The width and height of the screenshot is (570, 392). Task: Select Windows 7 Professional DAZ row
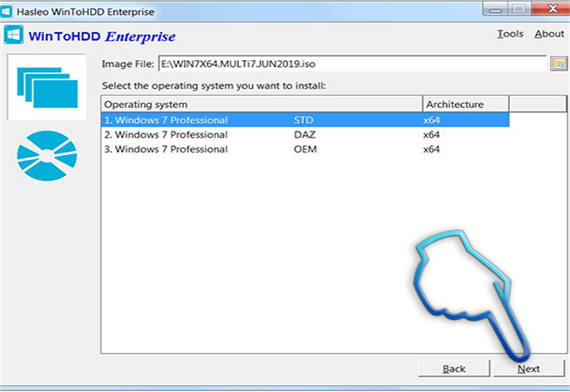[305, 135]
